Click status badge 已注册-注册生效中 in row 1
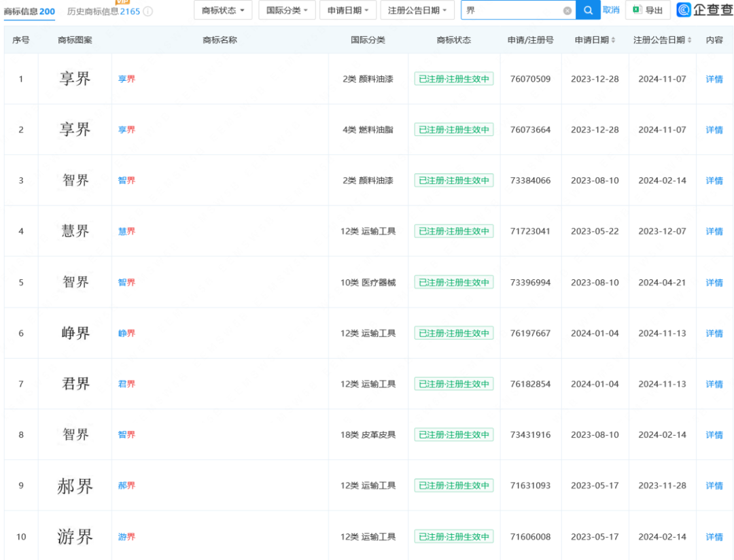734x560 pixels. coord(453,79)
